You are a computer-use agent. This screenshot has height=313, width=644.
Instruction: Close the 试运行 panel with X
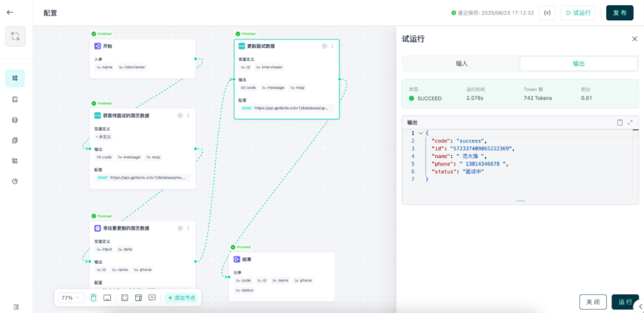(x=634, y=39)
